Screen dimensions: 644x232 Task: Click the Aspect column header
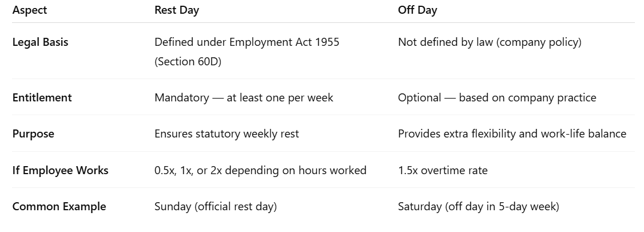[30, 10]
